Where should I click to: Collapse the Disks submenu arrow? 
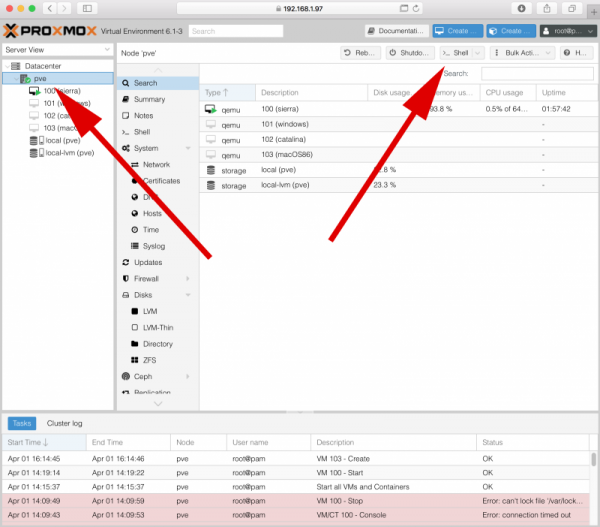click(188, 295)
